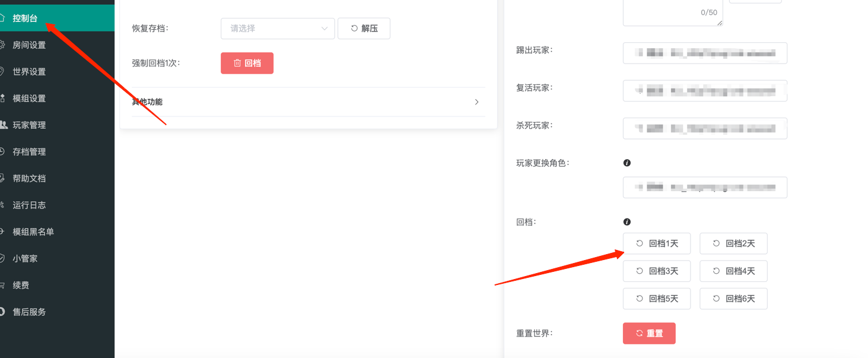Image resolution: width=868 pixels, height=358 pixels.
Task: Click the 复活玩家 input field
Action: click(x=704, y=91)
